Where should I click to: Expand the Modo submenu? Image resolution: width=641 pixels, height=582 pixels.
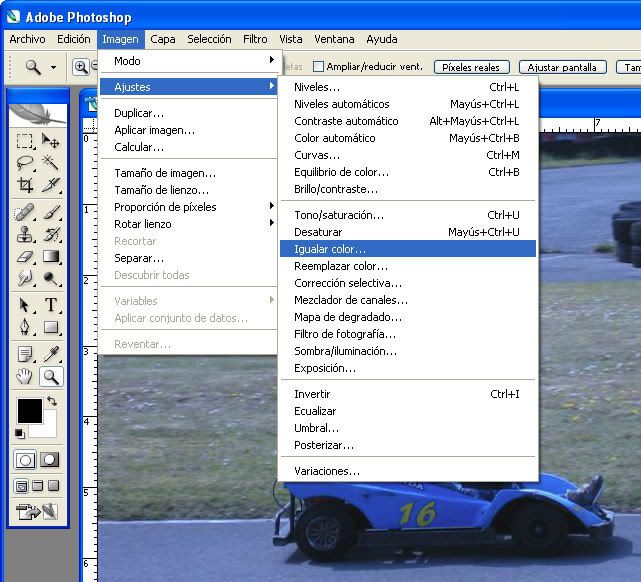(190, 61)
